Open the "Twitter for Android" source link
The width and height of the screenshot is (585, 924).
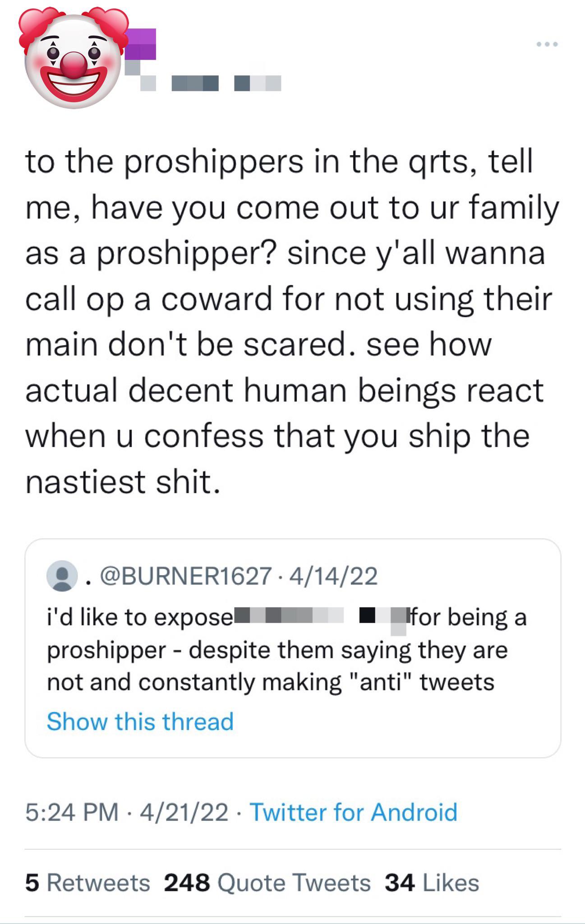point(353,812)
